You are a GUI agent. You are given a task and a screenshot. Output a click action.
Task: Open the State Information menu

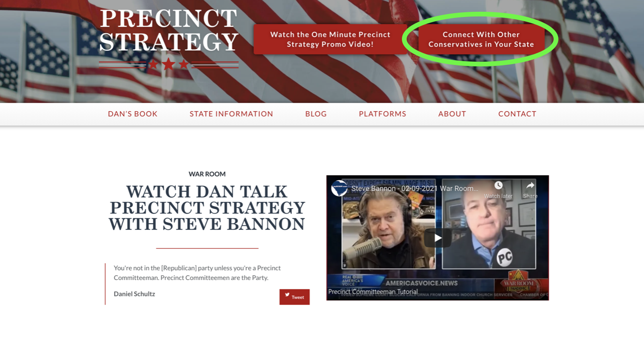pos(231,113)
